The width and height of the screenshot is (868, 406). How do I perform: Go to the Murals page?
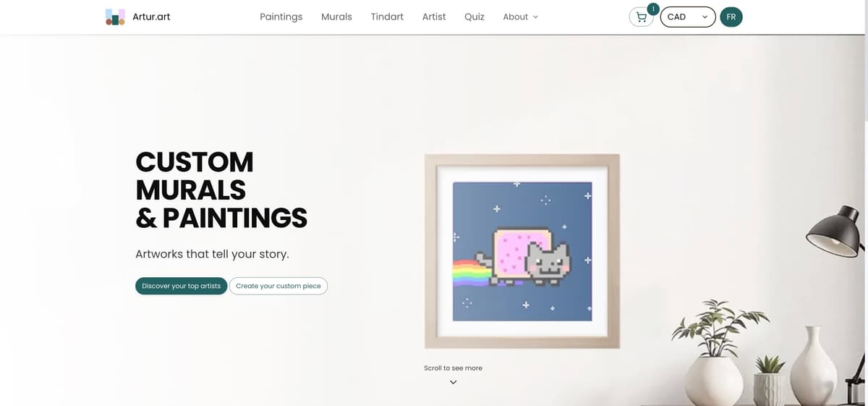336,17
